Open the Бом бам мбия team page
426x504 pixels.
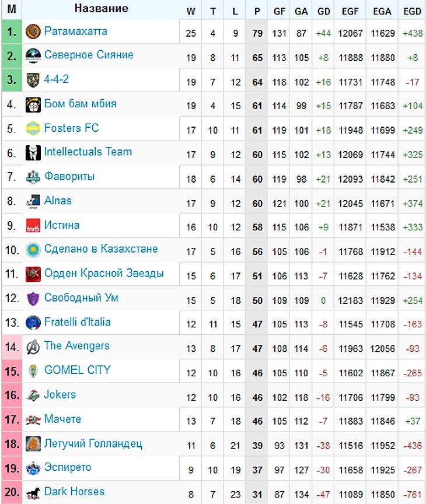[81, 104]
